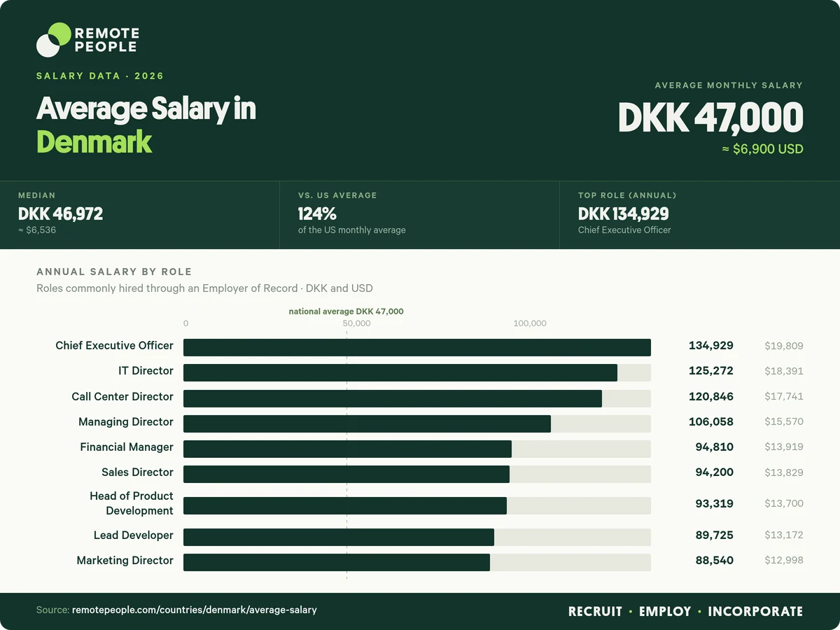Click the 'Chief Executive Officer' caption under top role

(624, 230)
